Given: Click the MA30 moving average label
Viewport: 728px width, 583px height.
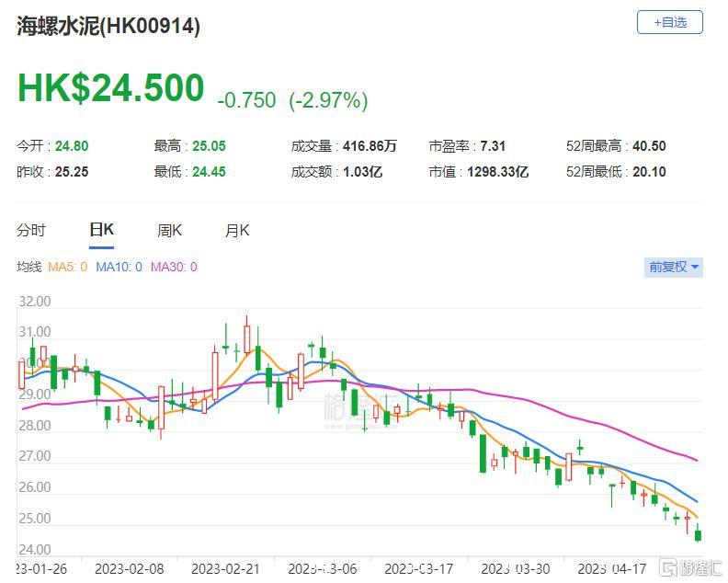Looking at the screenshot, I should 174,267.
